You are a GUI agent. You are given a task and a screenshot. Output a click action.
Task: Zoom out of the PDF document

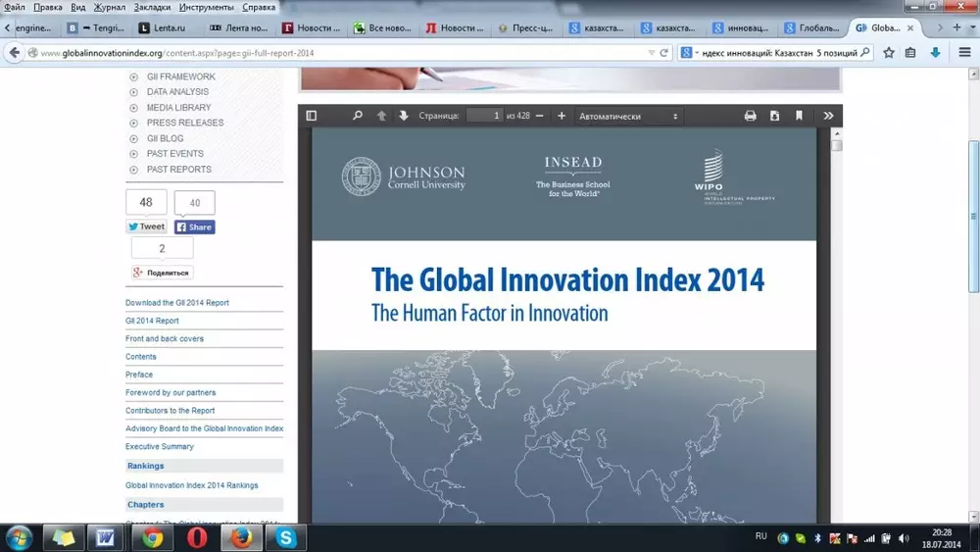[x=540, y=116]
